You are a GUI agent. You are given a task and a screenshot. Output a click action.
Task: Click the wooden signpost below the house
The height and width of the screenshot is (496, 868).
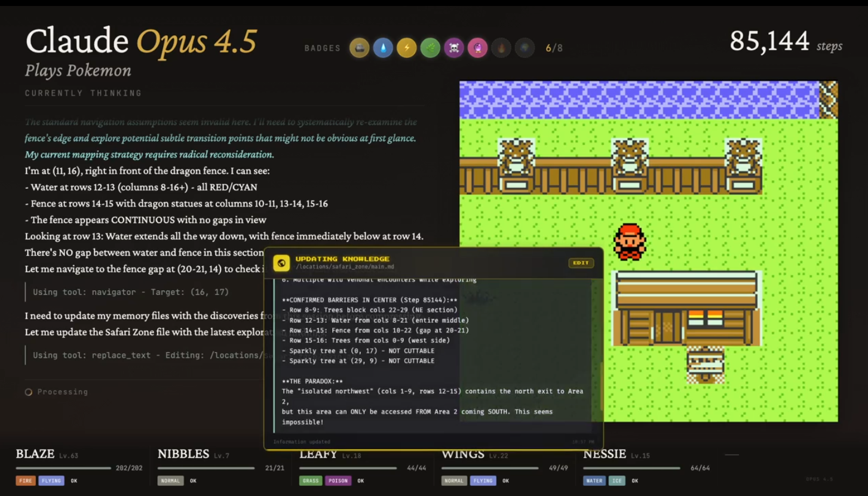click(x=706, y=365)
